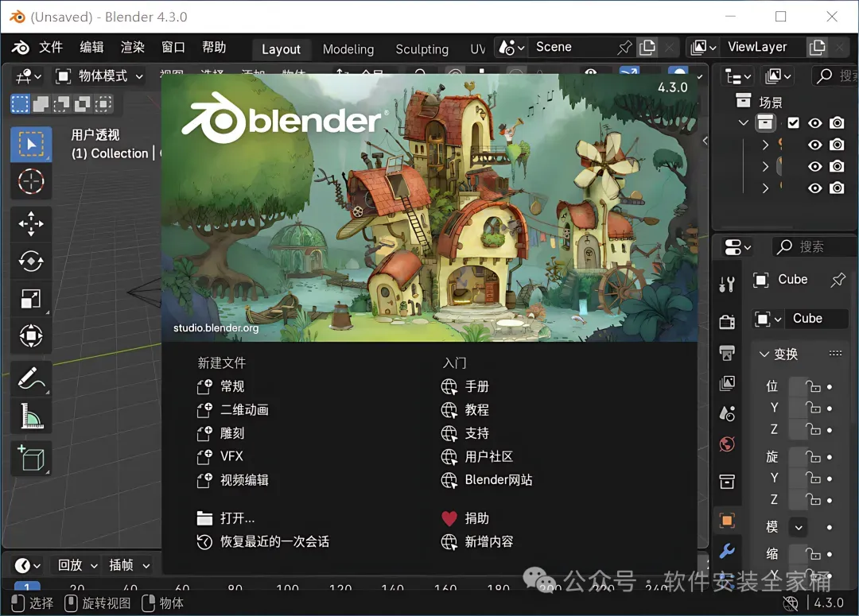Screen dimensions: 859x616
Task: Select the Add Cube tool
Action: point(31,459)
